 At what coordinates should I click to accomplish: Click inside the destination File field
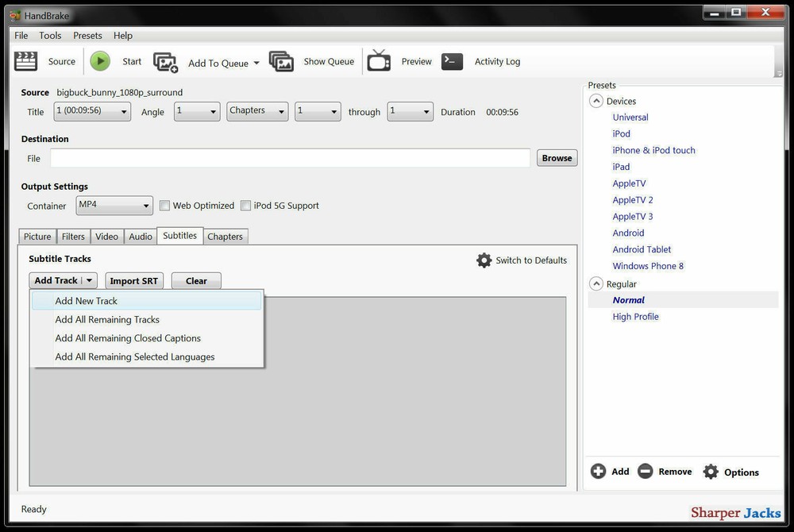tap(290, 158)
